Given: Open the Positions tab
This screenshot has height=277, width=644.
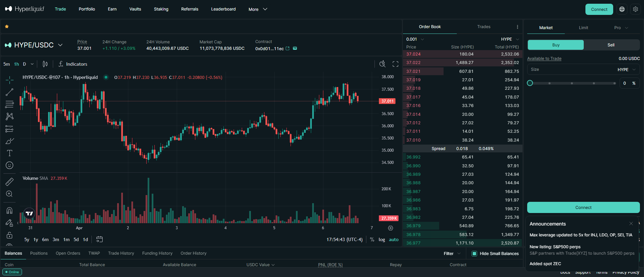Looking at the screenshot, I should point(39,253).
